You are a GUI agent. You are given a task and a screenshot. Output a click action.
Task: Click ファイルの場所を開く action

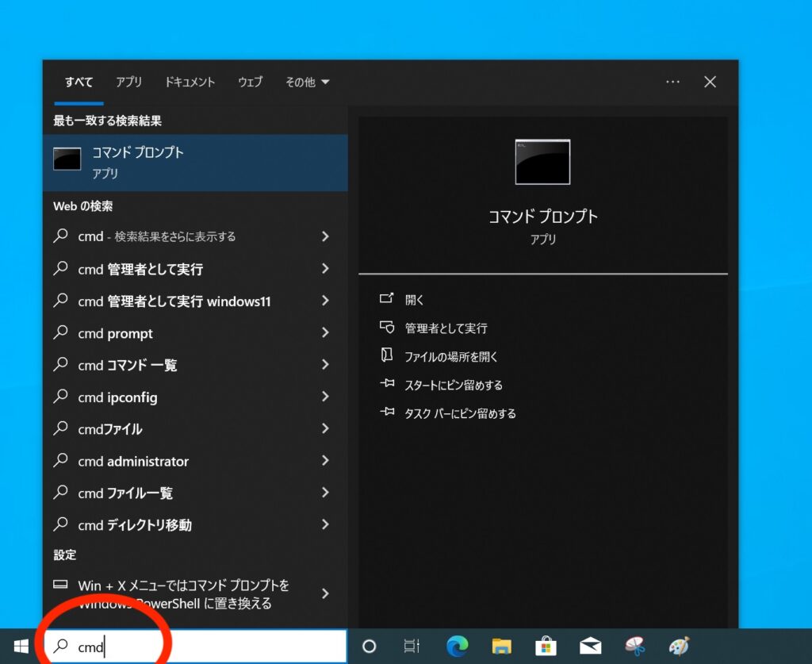click(x=451, y=356)
